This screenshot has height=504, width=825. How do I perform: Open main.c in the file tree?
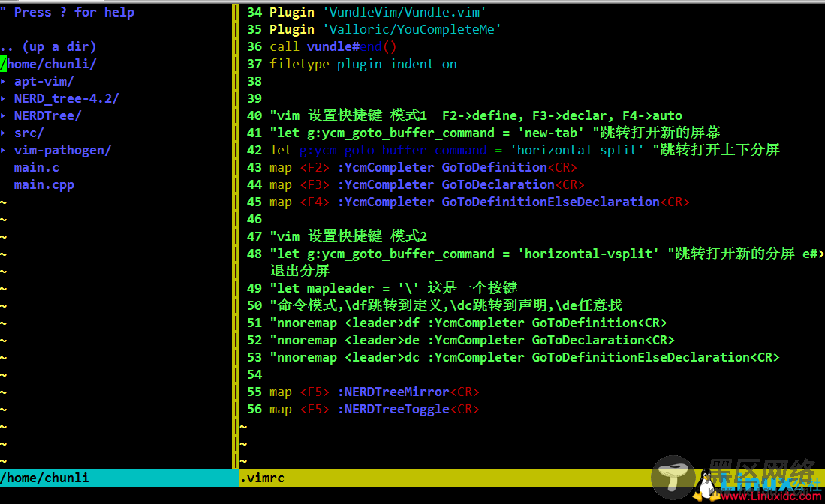click(37, 168)
